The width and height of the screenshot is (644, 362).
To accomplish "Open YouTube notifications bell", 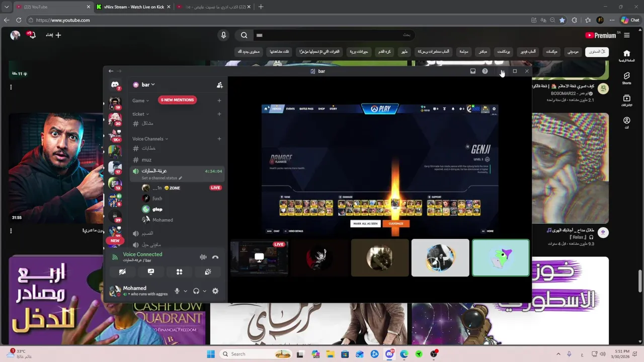I will click(x=32, y=35).
